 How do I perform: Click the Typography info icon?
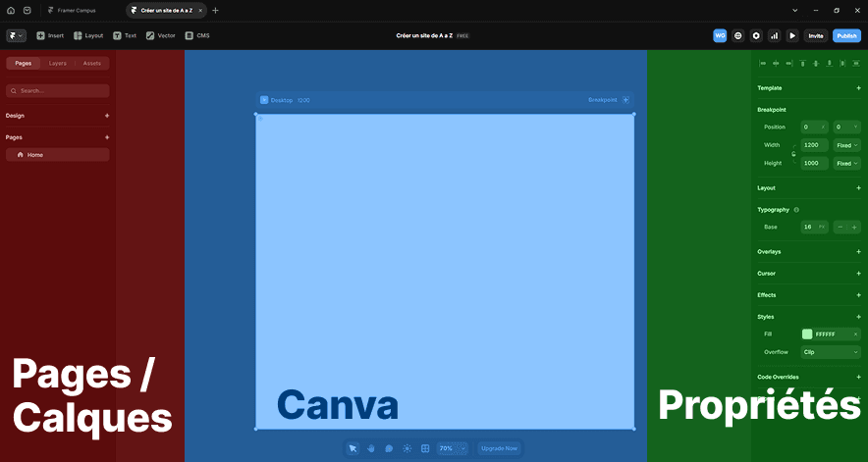click(796, 210)
